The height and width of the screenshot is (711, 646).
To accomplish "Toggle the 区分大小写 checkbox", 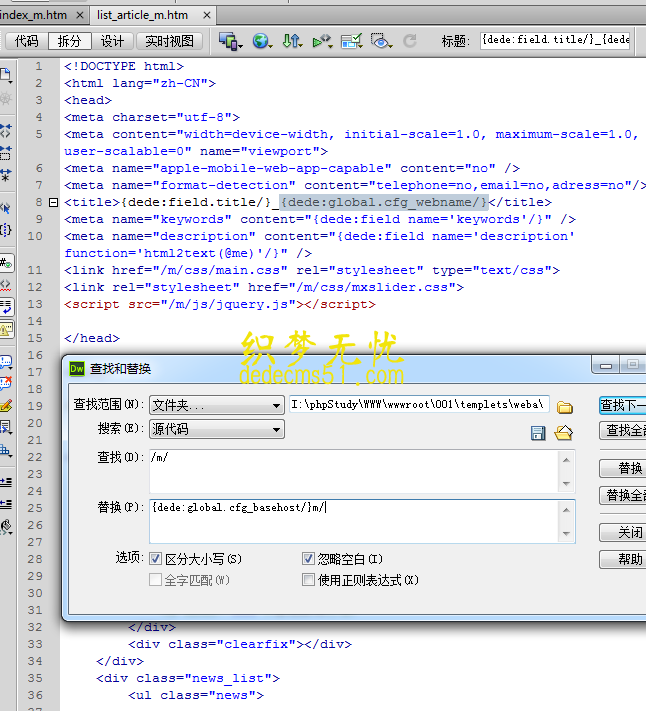I will click(155, 559).
